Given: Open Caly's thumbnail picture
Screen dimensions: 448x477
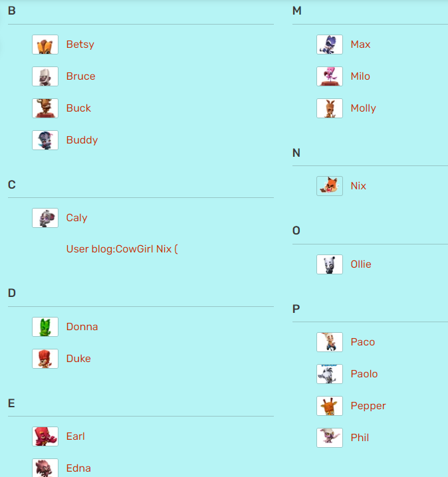Looking at the screenshot, I should click(45, 218).
